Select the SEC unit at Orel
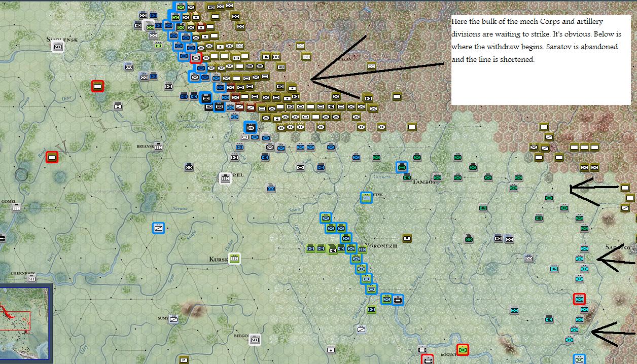 pyautogui.click(x=225, y=178)
